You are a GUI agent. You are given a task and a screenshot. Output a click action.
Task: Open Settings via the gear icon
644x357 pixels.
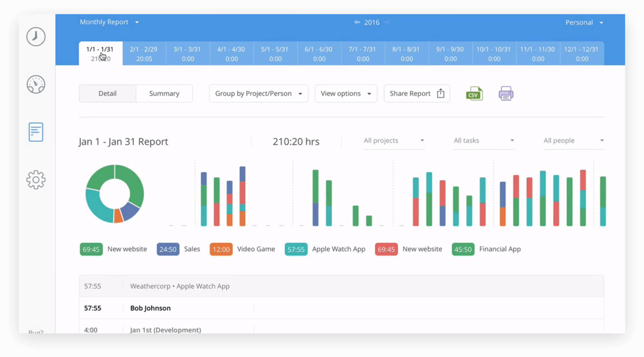36,180
